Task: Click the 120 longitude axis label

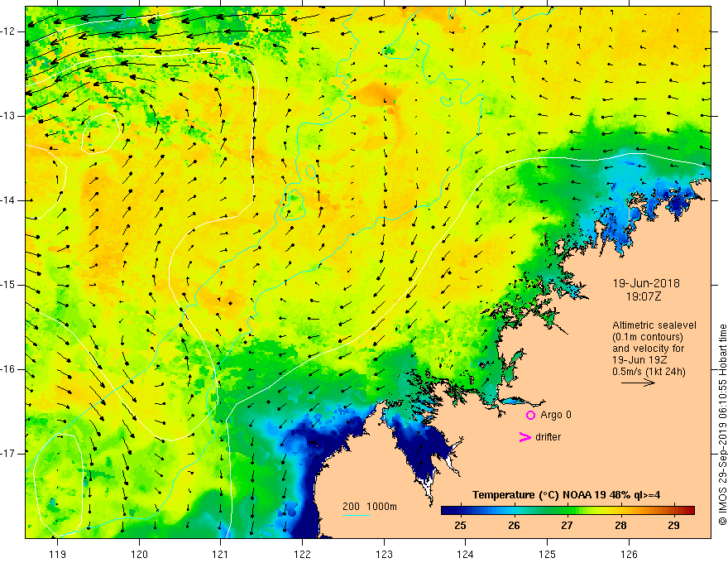Action: coord(139,554)
